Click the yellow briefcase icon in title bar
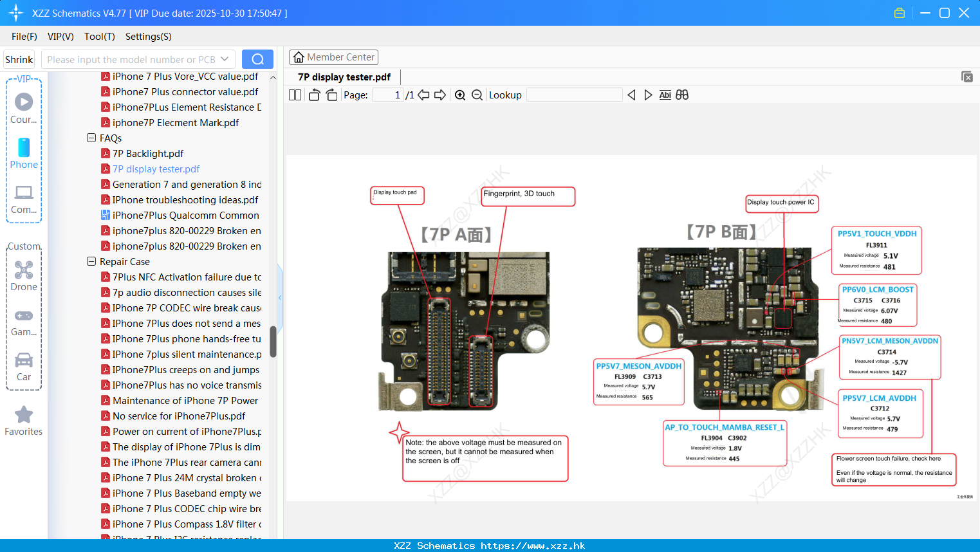This screenshot has height=552, width=980. coord(900,13)
